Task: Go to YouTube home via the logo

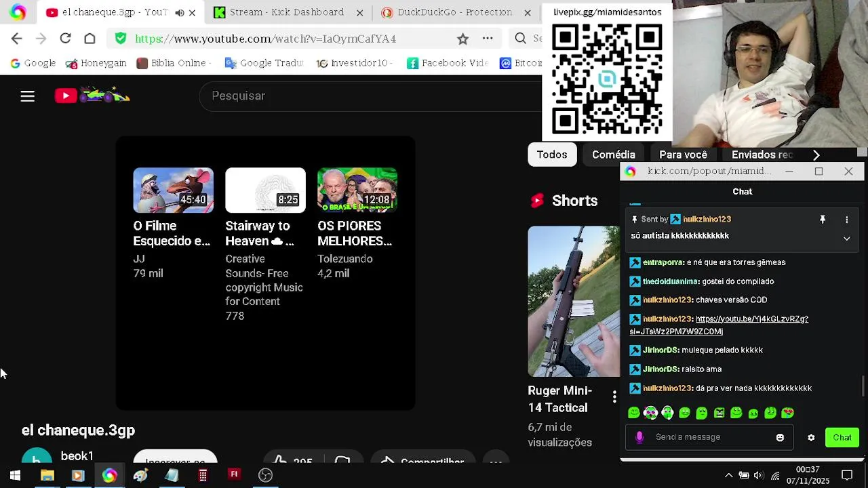Action: point(92,96)
